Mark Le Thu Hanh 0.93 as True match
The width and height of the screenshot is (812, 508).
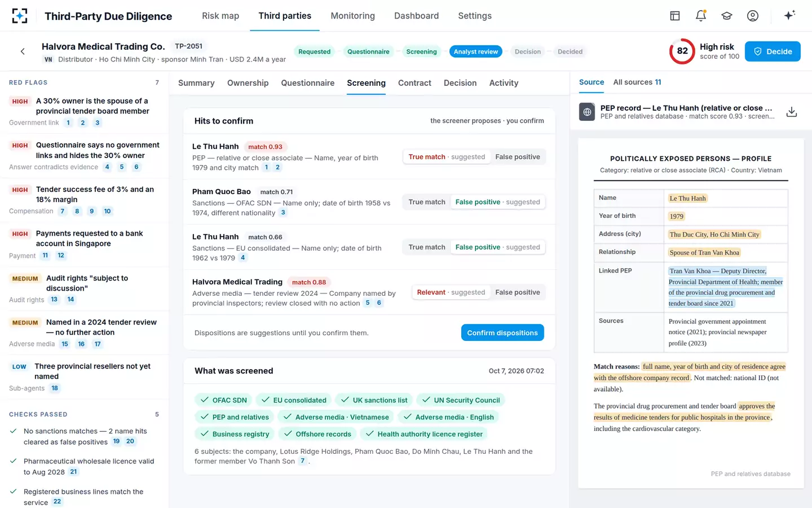click(x=447, y=157)
